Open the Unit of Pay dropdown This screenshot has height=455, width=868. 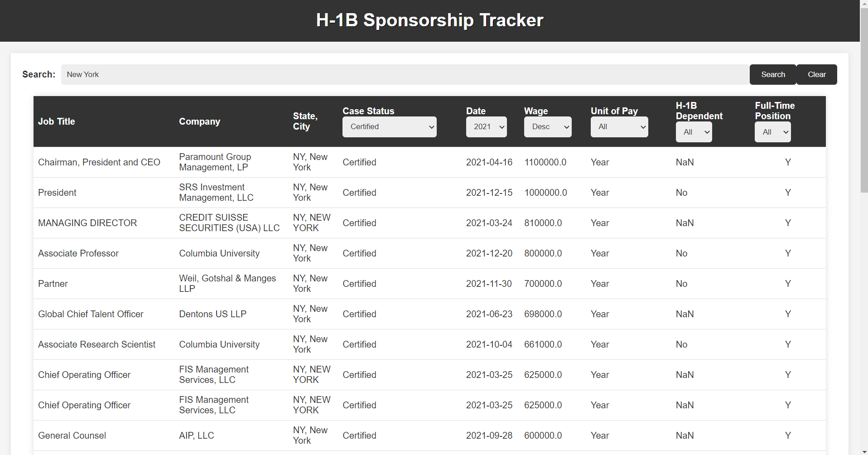tap(619, 127)
